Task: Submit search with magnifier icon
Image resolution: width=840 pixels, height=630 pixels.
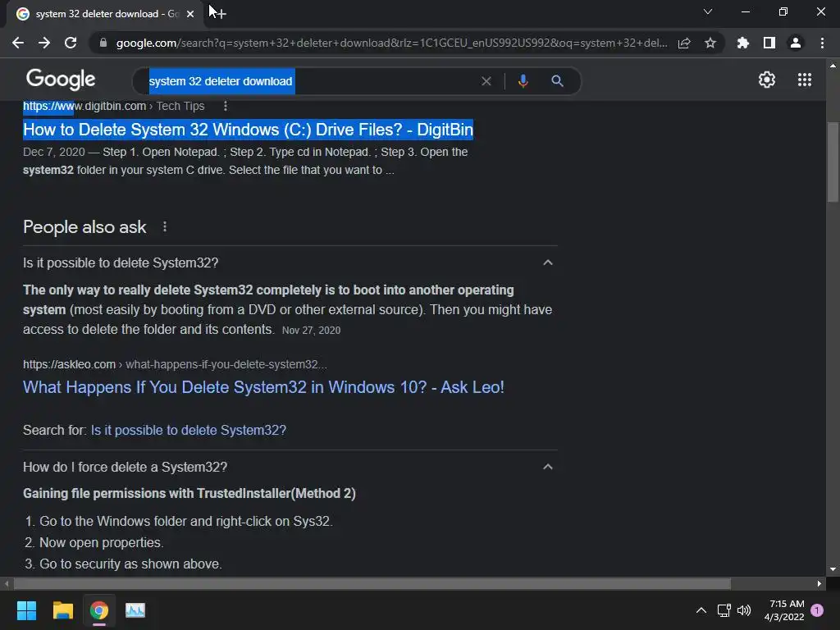Action: click(x=557, y=81)
